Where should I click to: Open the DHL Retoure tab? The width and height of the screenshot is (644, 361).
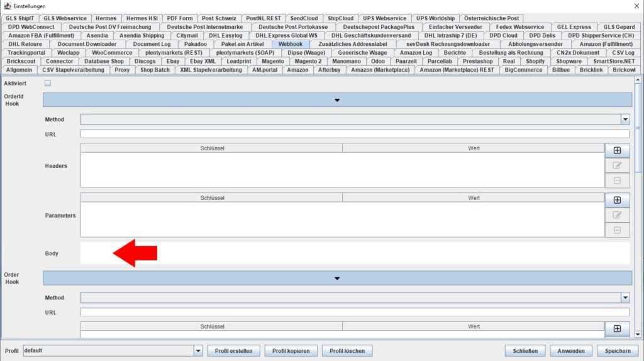click(x=25, y=44)
